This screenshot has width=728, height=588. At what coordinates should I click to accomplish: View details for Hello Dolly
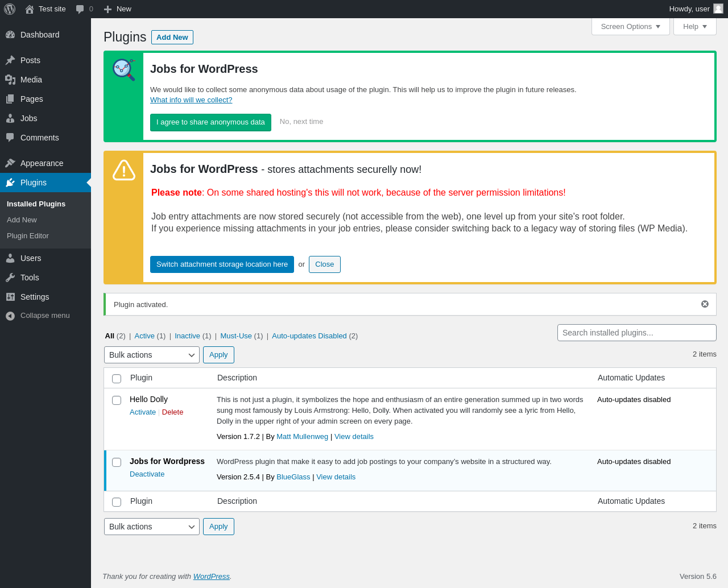pyautogui.click(x=354, y=437)
